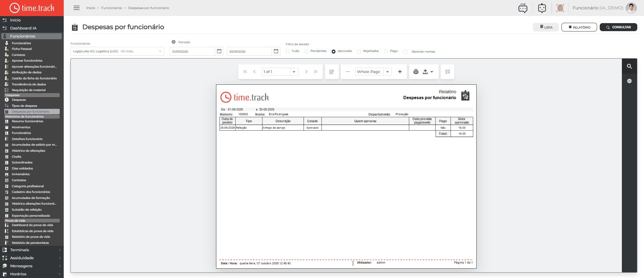Click the search magnifier in right panel
The width and height of the screenshot is (644, 278).
pyautogui.click(x=629, y=66)
